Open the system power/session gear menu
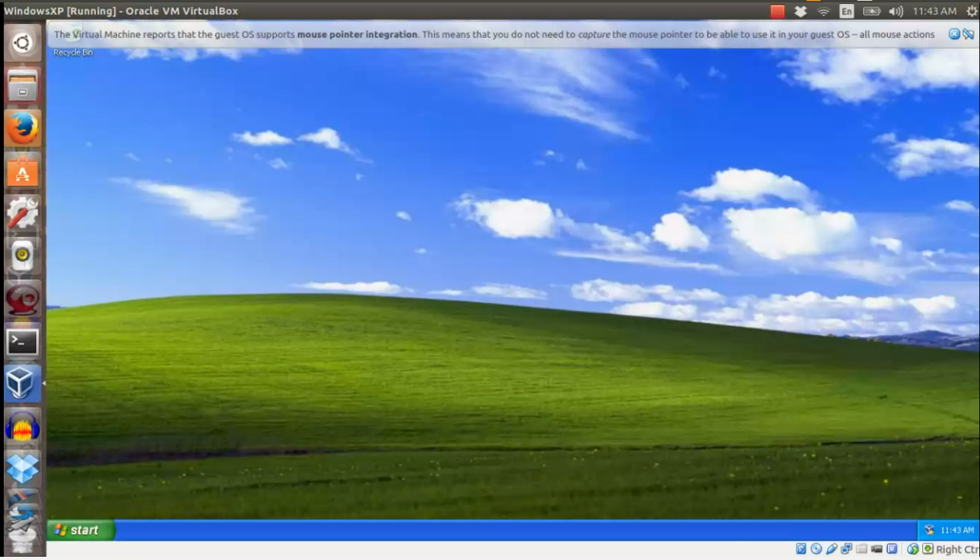 pos(972,11)
